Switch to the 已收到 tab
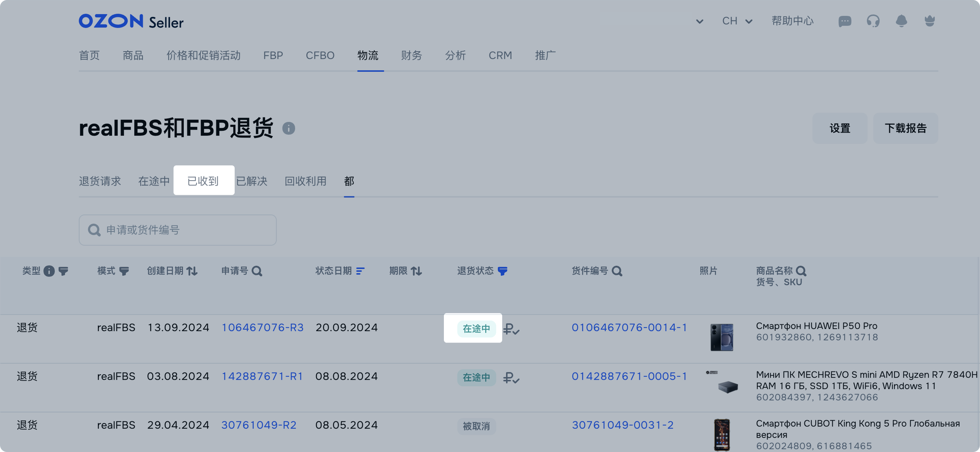Screen dimensions: 980x452 203,181
